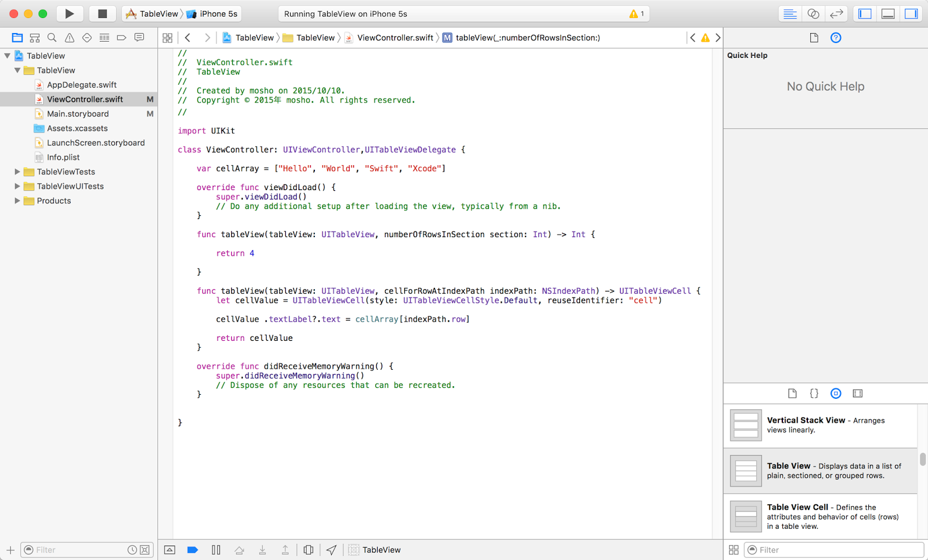Open the Breakpoint navigator
Screen dimensions: 928x560
pos(122,38)
